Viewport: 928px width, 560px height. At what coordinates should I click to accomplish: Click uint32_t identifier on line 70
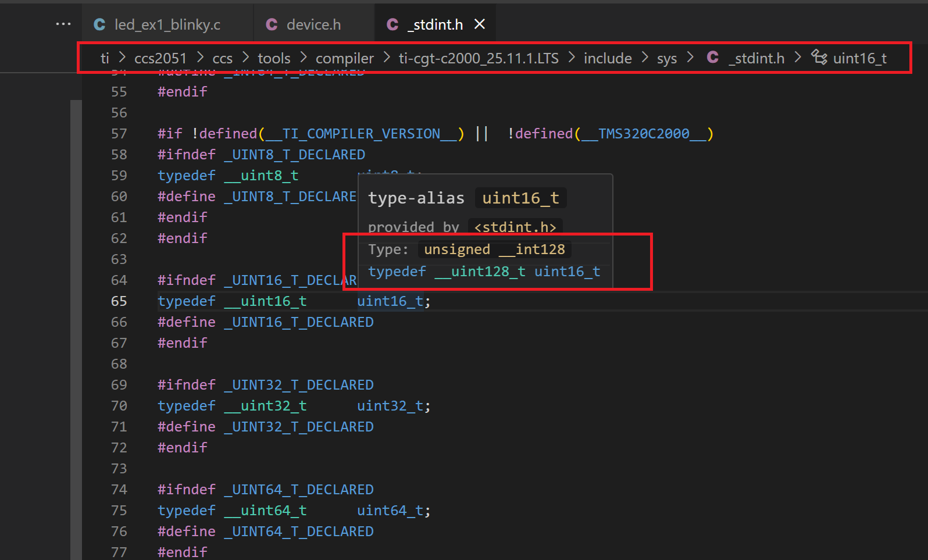point(390,406)
